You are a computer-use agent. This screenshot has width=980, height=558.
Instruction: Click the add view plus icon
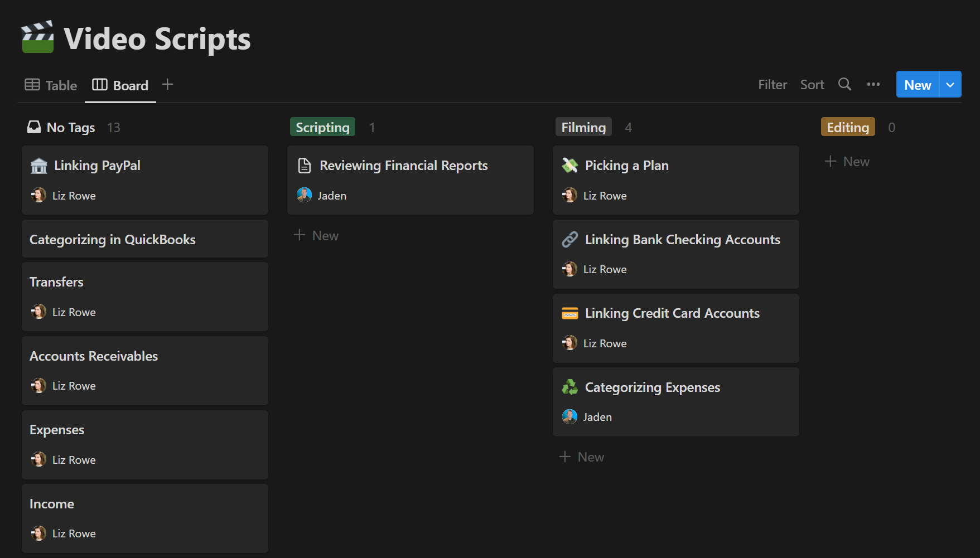[x=167, y=84]
